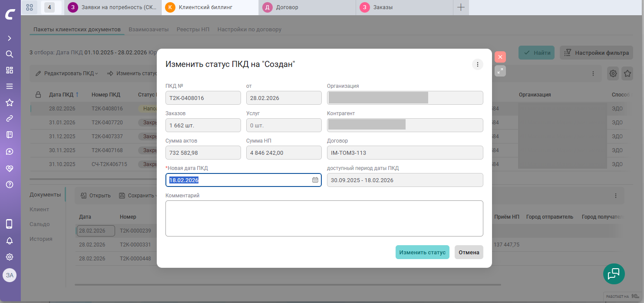The image size is (644, 303).
Task: Open the Документы side tab
Action: [45, 194]
